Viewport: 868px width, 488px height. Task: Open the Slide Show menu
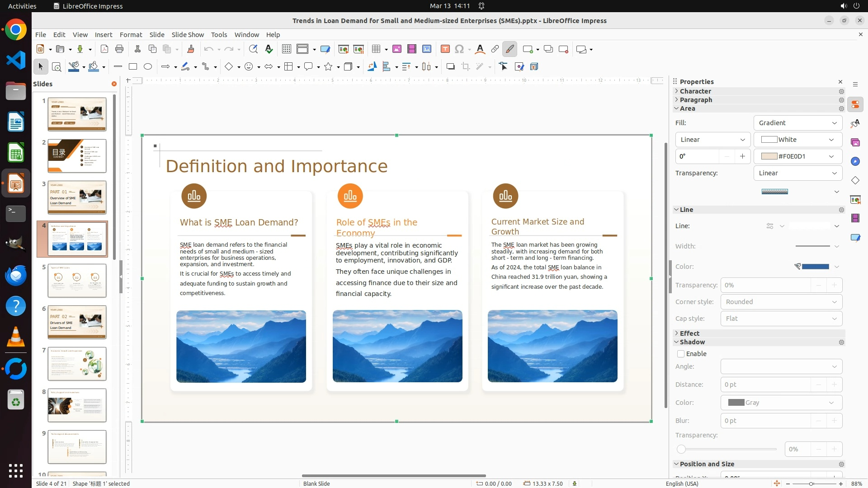point(188,35)
